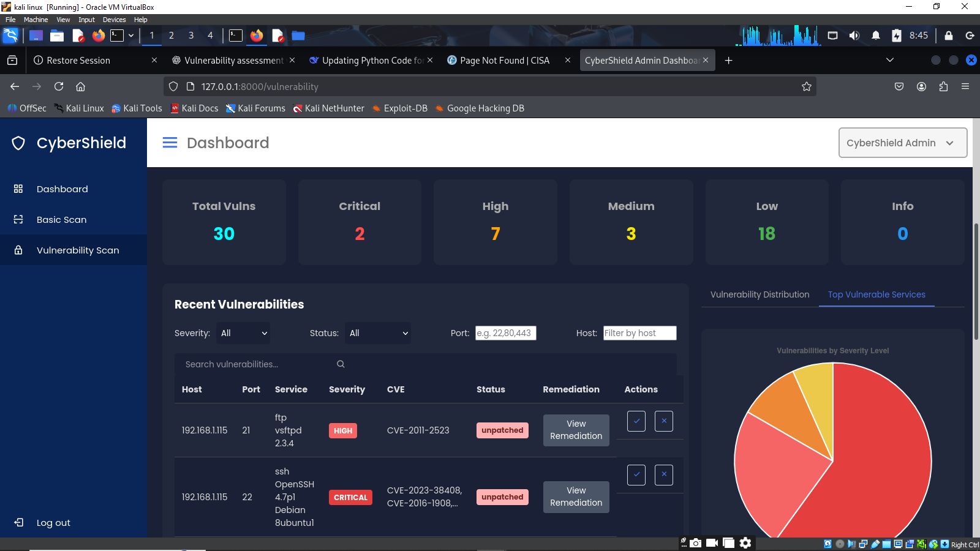Select Vulnerability Scan in the sidebar
The width and height of the screenshot is (980, 551).
pos(73,250)
